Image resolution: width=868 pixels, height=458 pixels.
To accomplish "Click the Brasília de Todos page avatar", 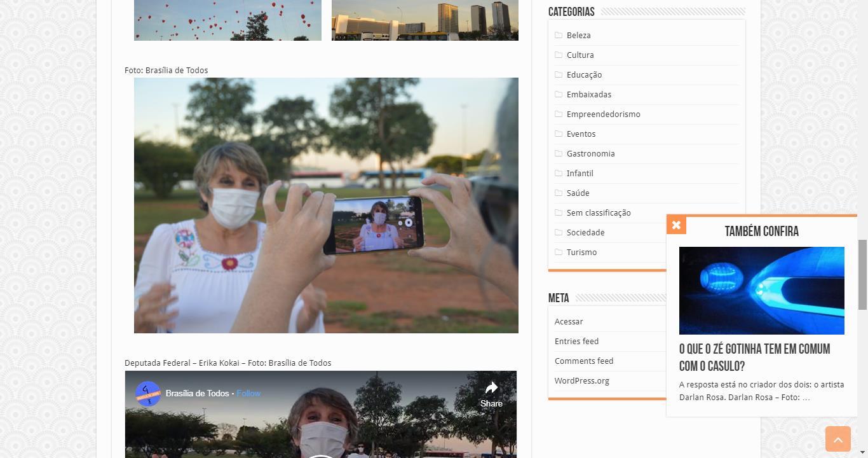I will point(148,394).
